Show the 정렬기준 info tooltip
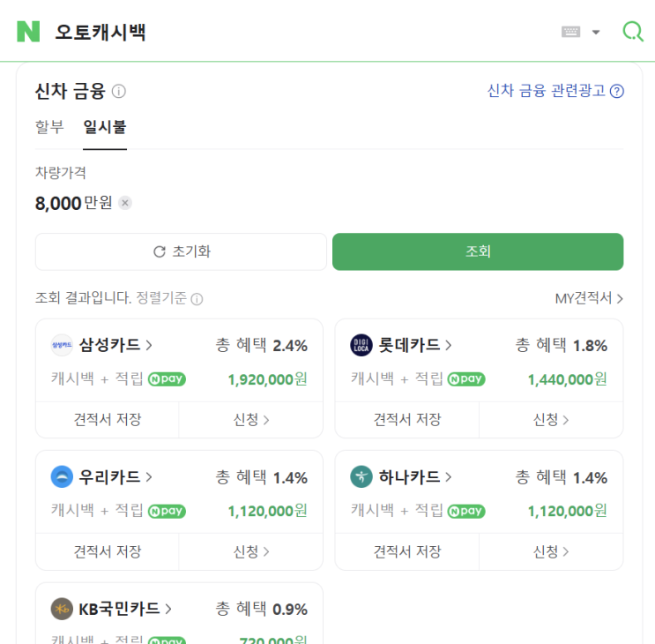 point(197,299)
